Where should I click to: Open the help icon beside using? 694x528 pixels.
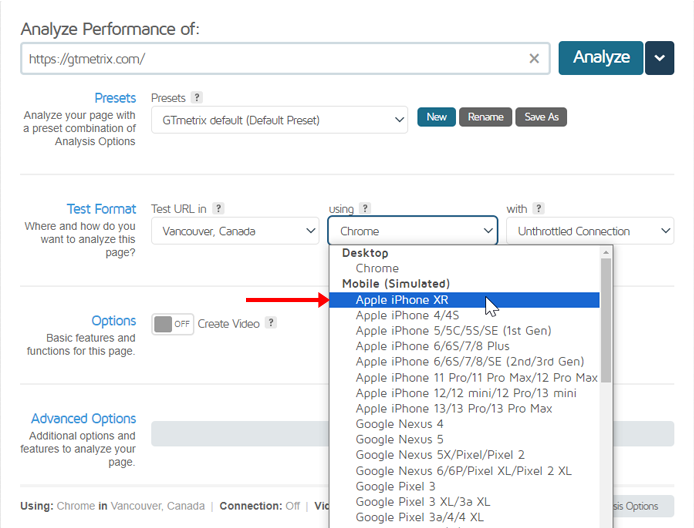[365, 208]
